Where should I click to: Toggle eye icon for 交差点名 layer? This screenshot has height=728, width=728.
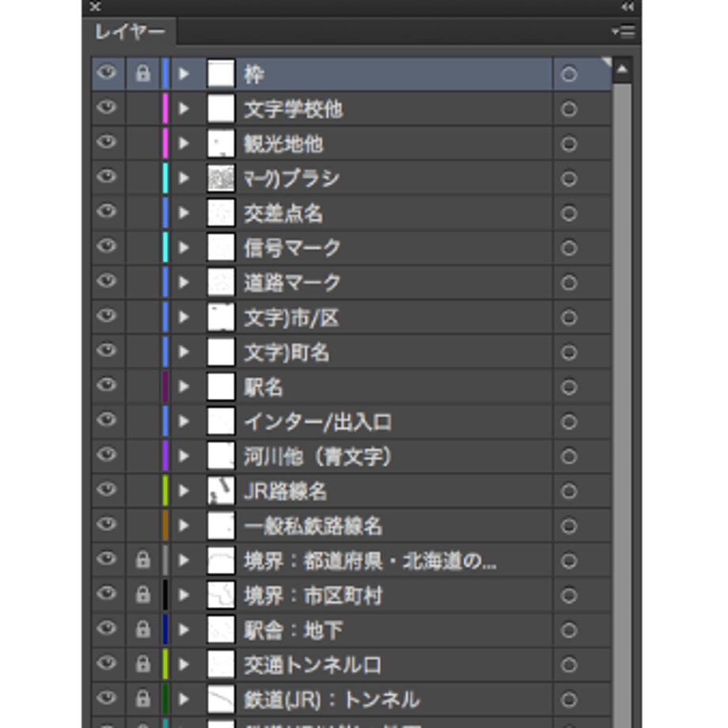click(107, 212)
